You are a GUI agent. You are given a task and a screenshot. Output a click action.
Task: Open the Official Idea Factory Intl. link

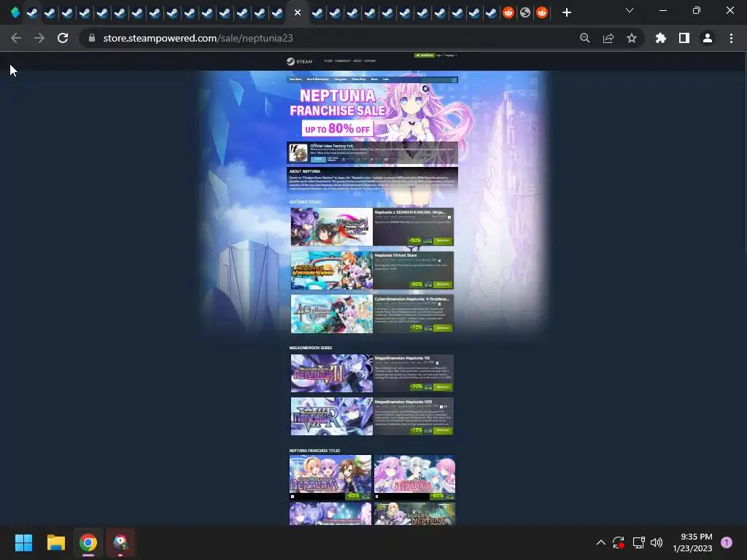(332, 146)
